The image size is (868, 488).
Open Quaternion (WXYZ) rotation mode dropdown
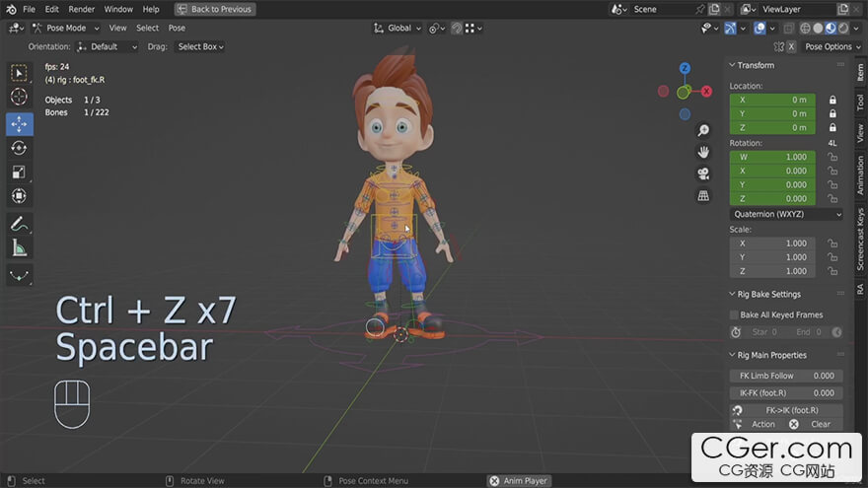[786, 214]
